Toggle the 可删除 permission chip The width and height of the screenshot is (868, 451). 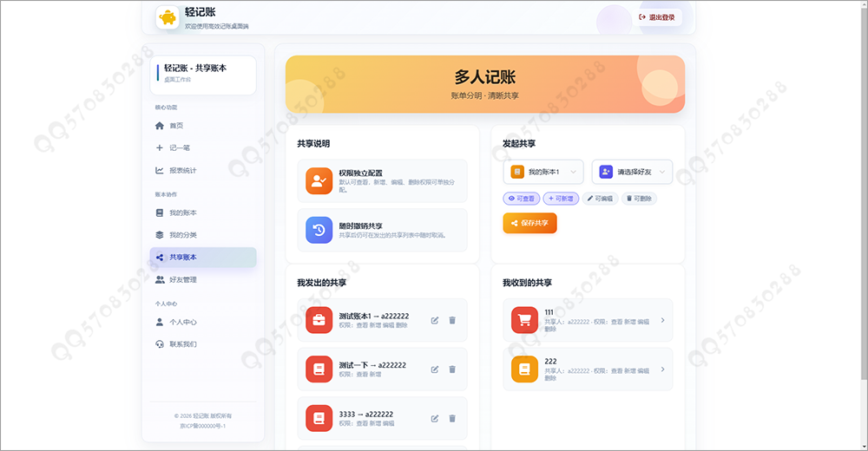pyautogui.click(x=639, y=199)
